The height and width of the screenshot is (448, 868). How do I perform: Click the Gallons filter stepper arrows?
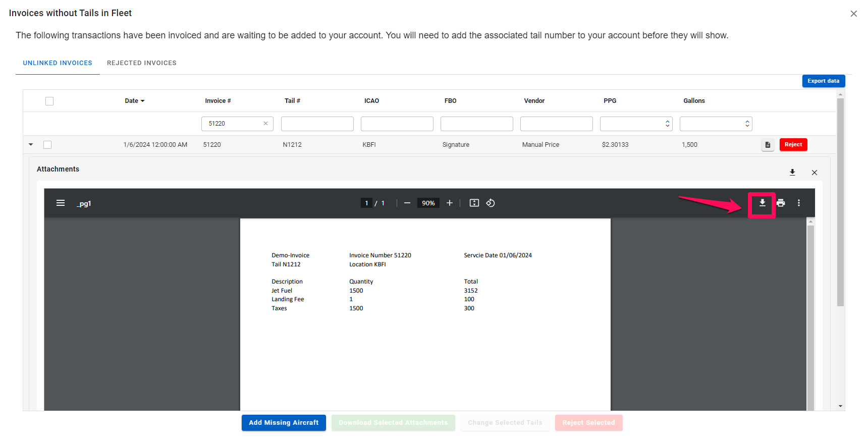(x=747, y=124)
